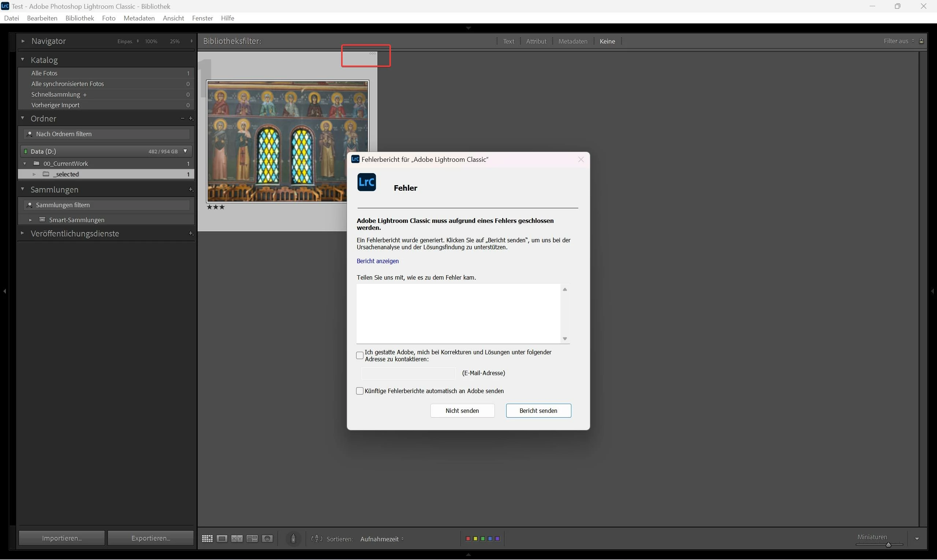Select the Keine filter option

pos(607,41)
